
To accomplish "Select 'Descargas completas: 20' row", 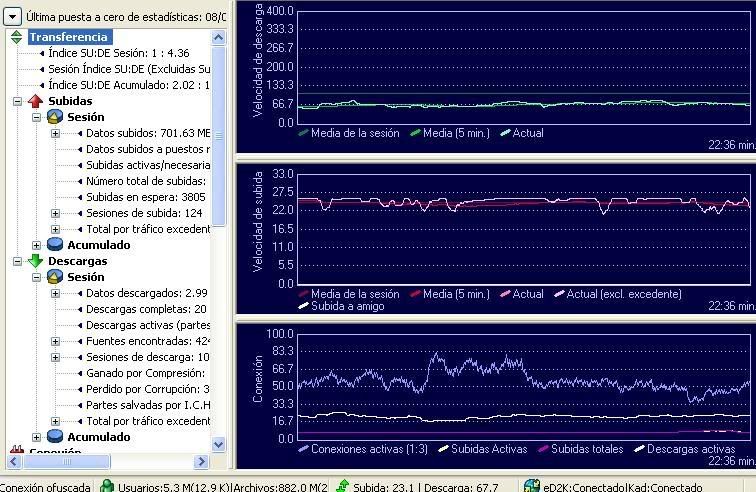I will click(x=146, y=309).
